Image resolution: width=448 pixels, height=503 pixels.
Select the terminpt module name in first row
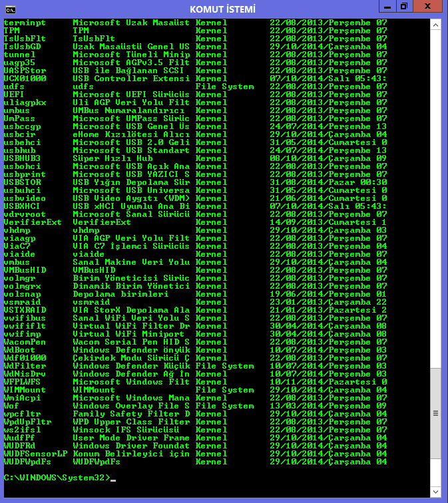coord(25,23)
